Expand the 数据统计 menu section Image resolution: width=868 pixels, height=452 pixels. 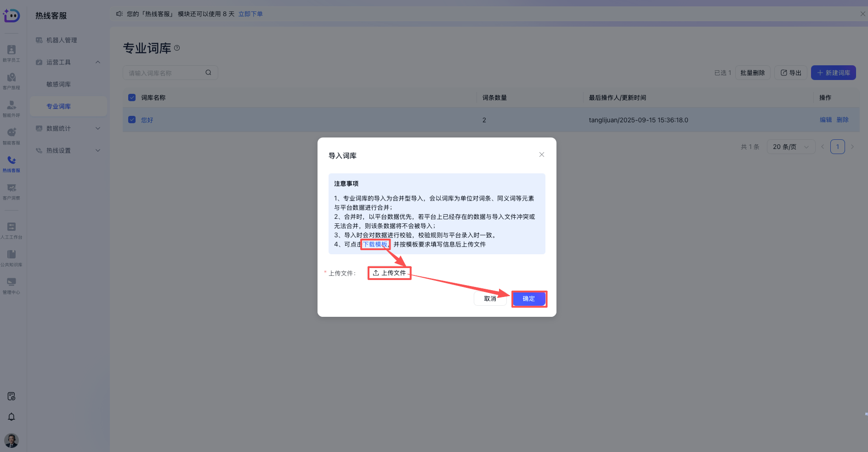coord(68,128)
